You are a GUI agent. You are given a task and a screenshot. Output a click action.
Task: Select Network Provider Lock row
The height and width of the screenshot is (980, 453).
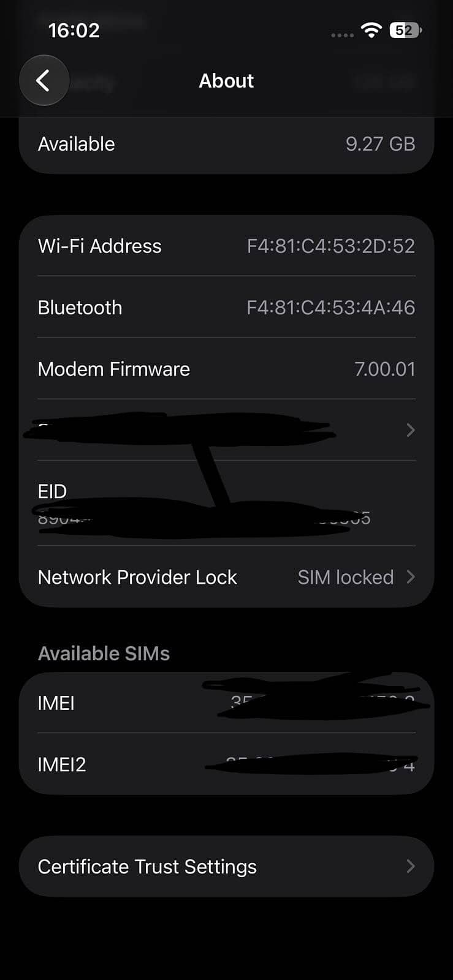click(x=226, y=577)
